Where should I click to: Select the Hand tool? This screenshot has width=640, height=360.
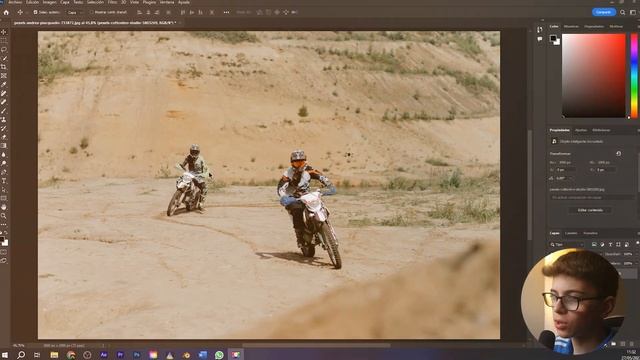(x=4, y=207)
